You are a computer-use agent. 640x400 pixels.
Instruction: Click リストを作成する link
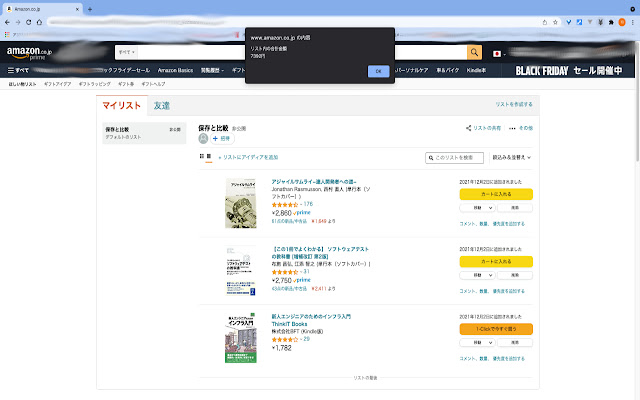[x=514, y=104]
